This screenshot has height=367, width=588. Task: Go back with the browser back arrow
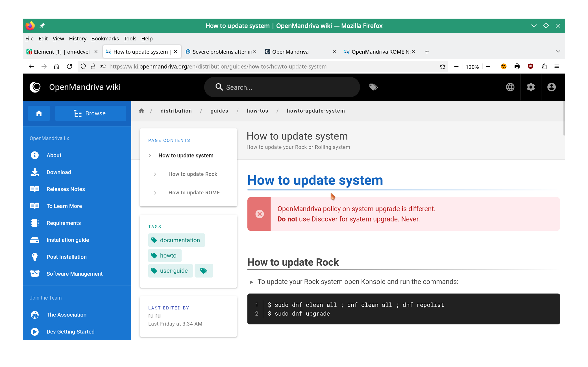[31, 67]
